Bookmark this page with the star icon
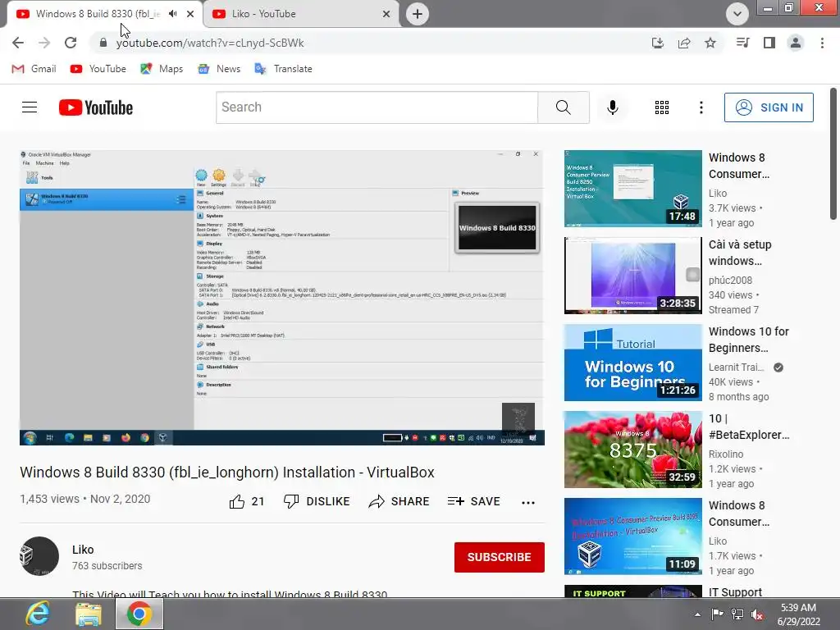The image size is (840, 630). [710, 43]
